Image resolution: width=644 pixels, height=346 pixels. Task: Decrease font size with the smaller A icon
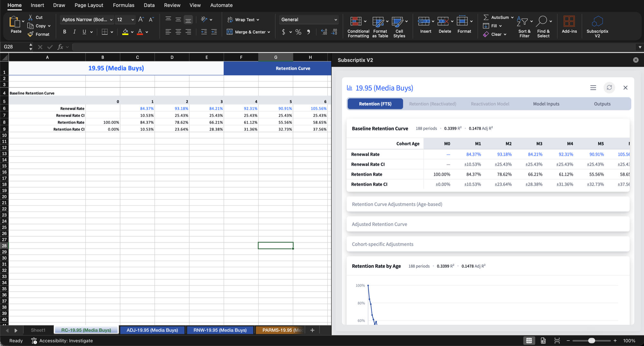tap(151, 19)
